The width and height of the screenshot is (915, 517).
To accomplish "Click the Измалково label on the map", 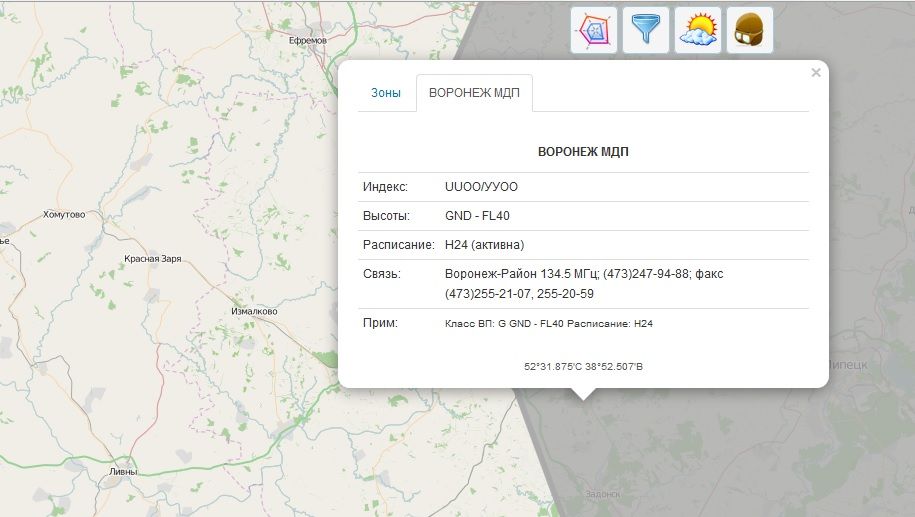I will (254, 311).
